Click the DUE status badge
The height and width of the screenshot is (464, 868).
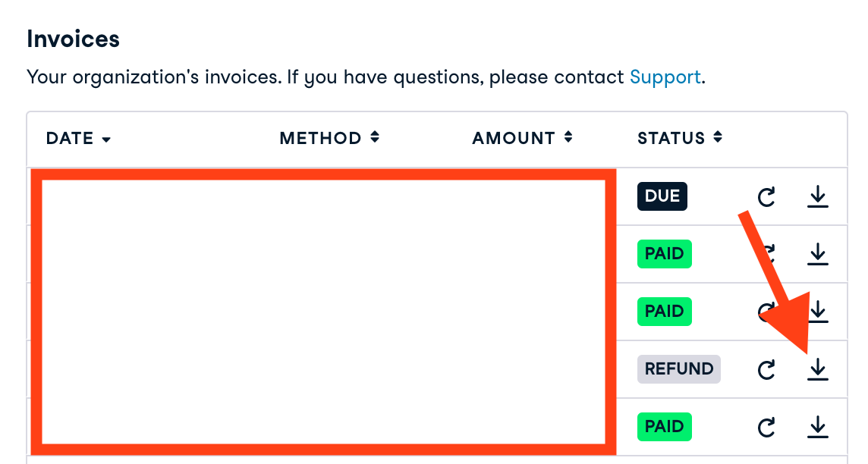click(662, 196)
